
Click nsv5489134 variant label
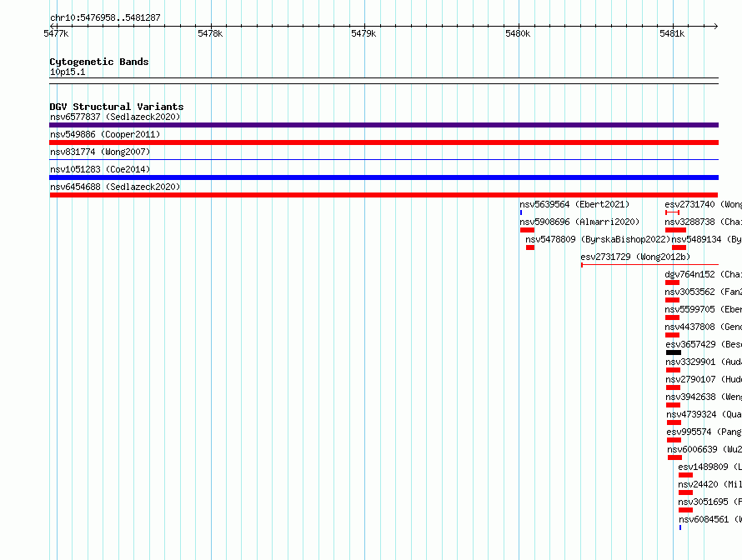(x=706, y=239)
